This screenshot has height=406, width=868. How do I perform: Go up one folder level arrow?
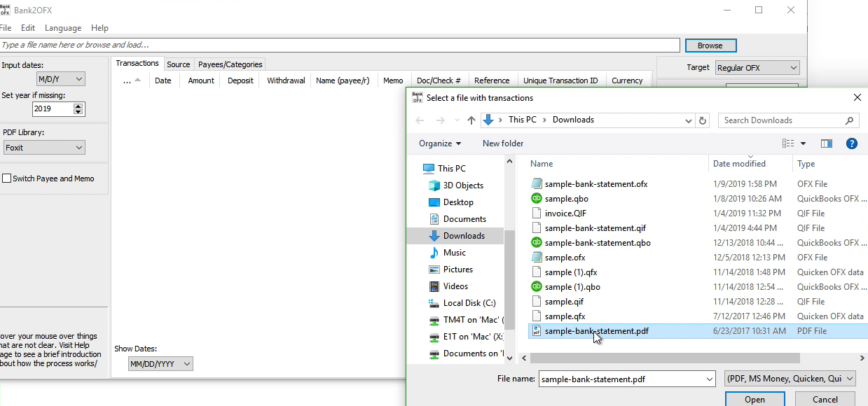pos(471,120)
